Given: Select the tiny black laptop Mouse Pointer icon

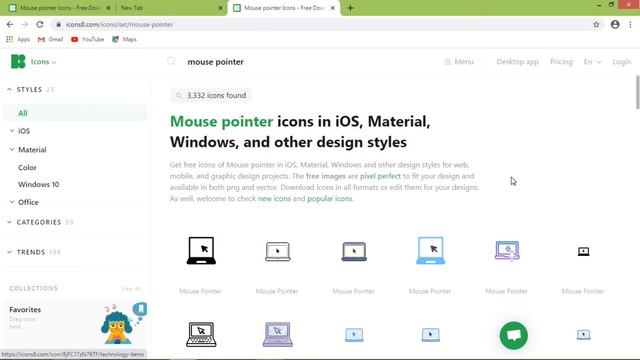Looking at the screenshot, I should (x=583, y=251).
